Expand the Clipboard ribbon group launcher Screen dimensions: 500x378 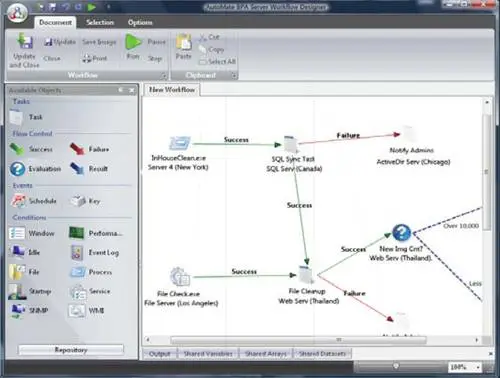point(234,76)
